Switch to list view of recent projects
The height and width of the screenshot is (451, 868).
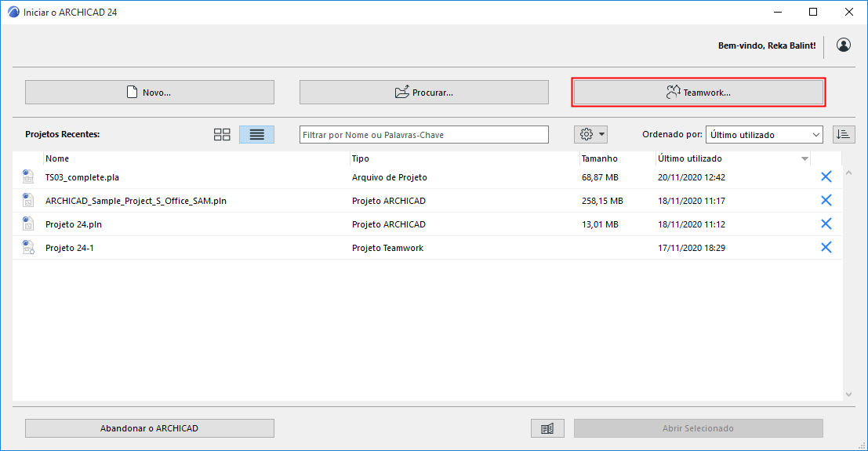pyautogui.click(x=257, y=135)
